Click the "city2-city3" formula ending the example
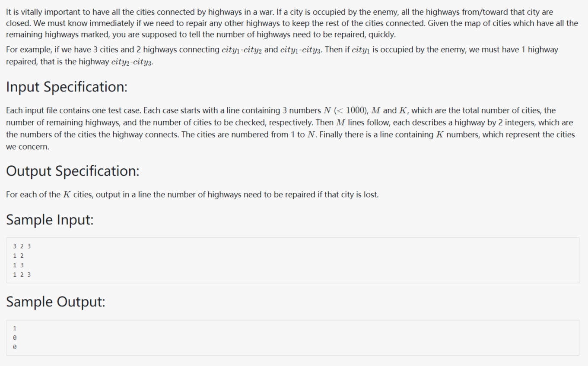This screenshot has height=366, width=588. click(132, 62)
